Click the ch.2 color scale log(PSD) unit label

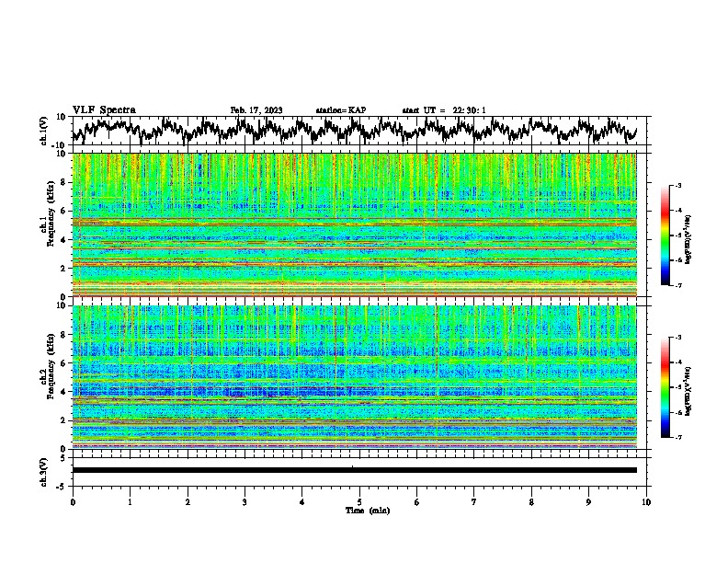pos(688,391)
